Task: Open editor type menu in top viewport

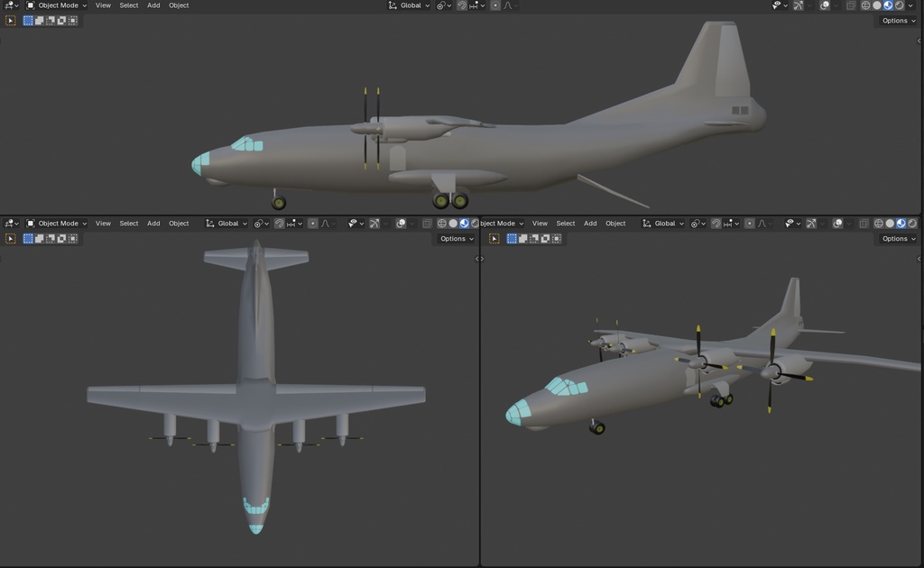Action: [x=11, y=5]
